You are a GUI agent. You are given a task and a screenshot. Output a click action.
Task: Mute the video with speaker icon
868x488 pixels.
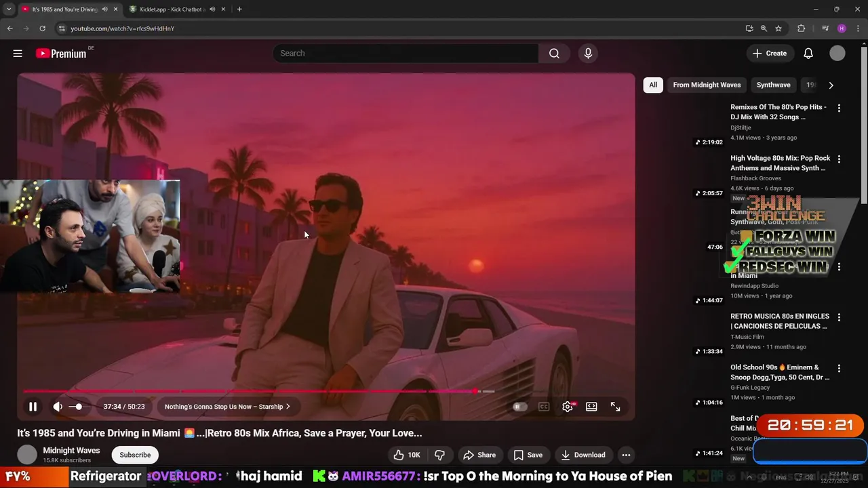58,407
